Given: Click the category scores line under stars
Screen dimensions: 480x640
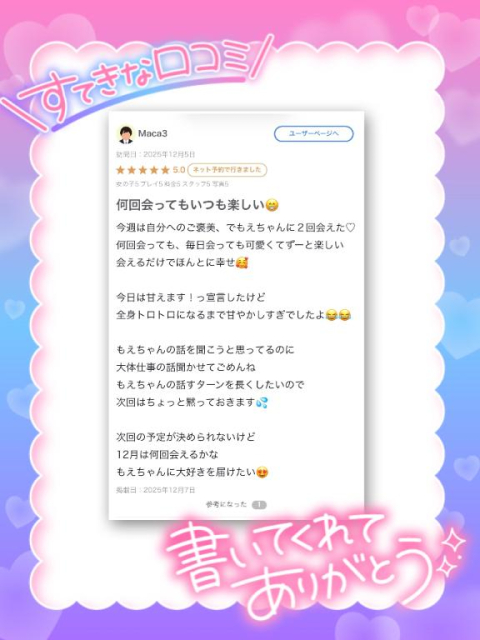Looking at the screenshot, I should 172,184.
